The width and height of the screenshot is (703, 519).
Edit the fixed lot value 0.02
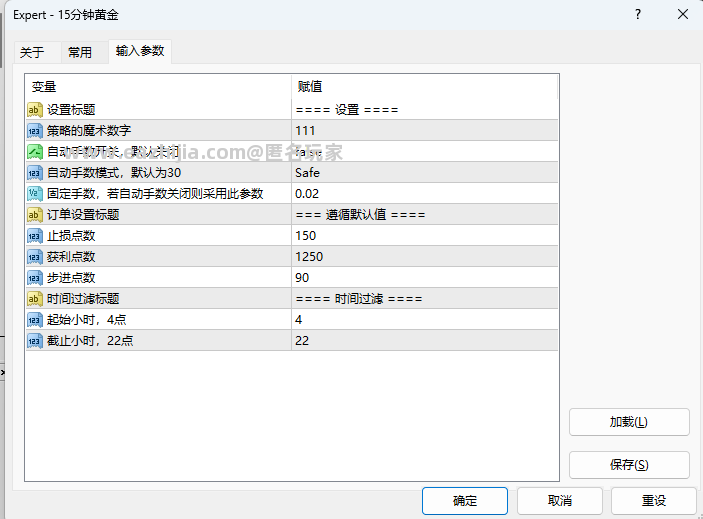[x=425, y=194]
